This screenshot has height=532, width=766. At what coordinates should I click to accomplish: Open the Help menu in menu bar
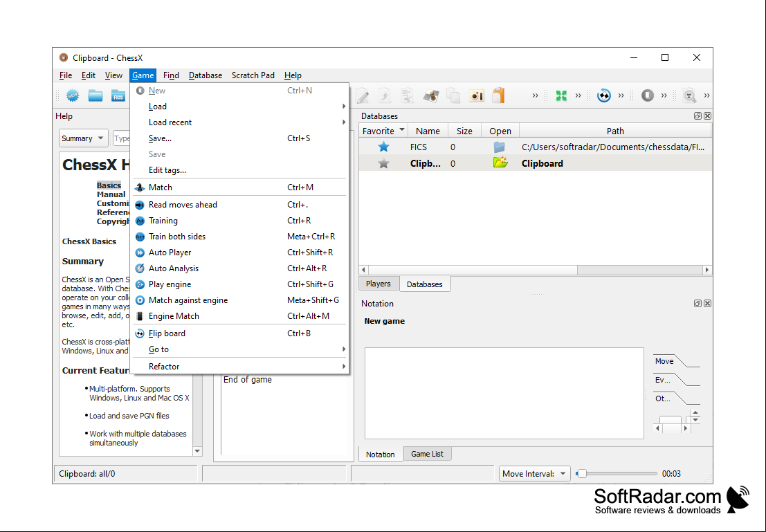click(x=293, y=75)
